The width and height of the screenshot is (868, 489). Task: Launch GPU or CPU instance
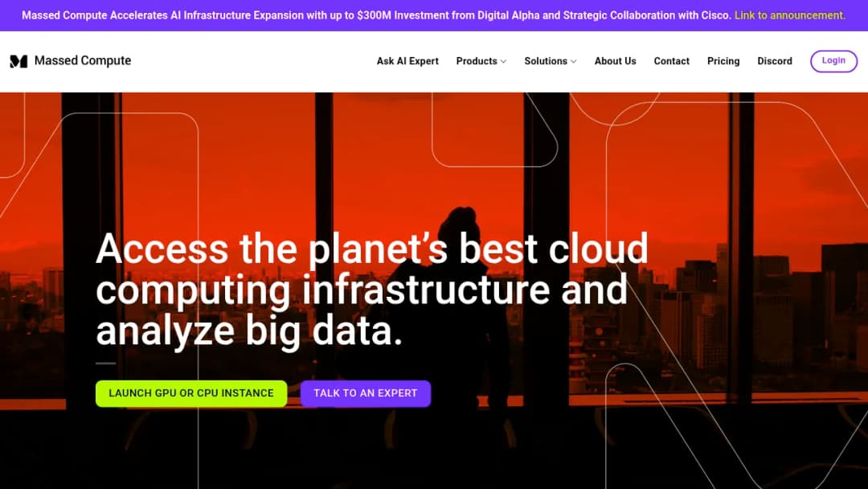[191, 393]
